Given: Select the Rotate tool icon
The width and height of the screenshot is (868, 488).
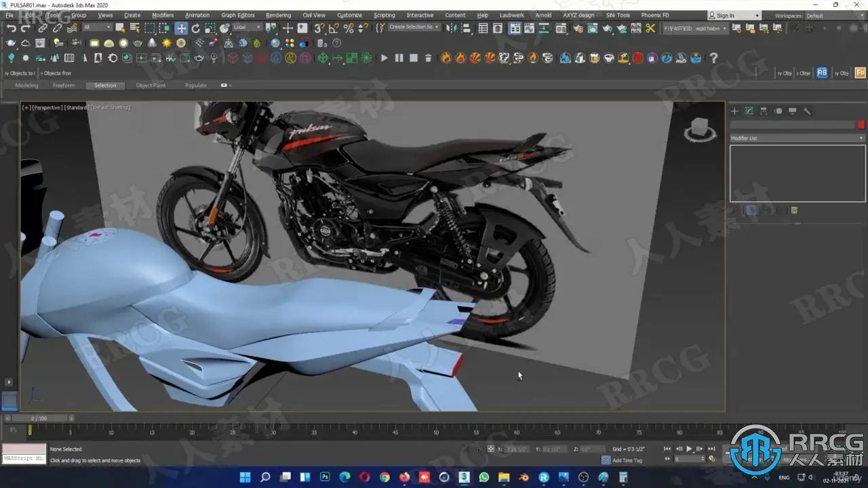Looking at the screenshot, I should 196,28.
